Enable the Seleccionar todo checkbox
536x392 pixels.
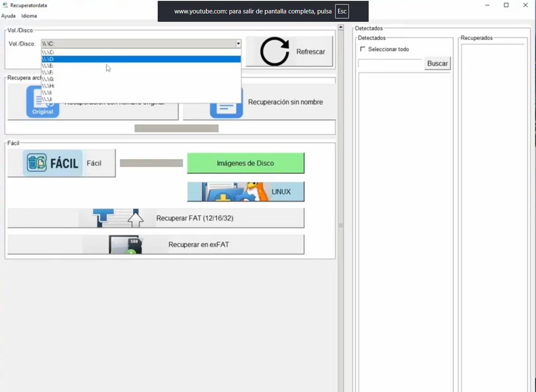point(363,49)
